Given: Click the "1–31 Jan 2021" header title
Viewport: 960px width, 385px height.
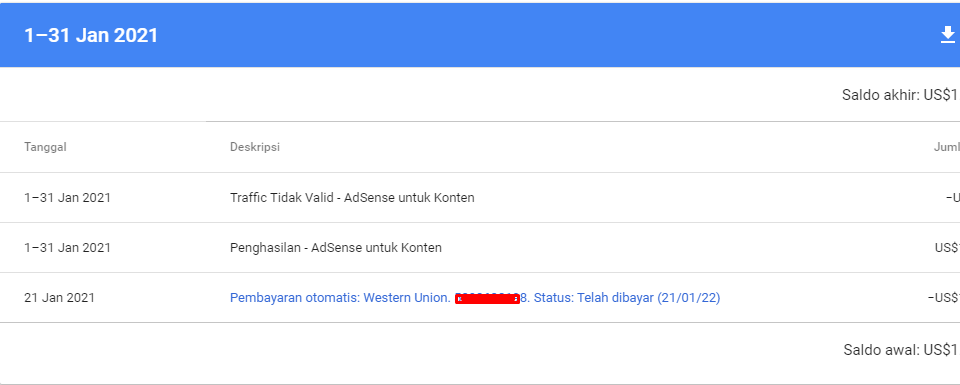Looking at the screenshot, I should click(x=91, y=36).
